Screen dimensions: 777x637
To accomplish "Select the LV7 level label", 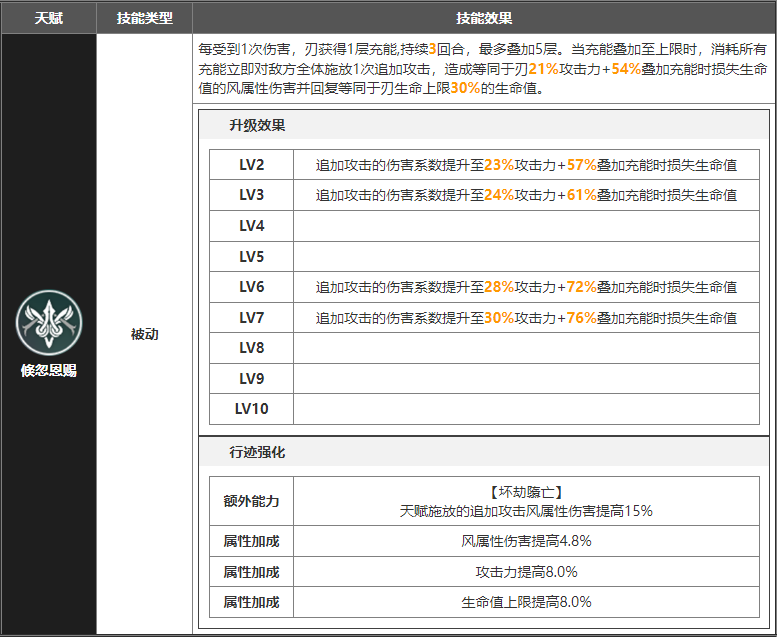I will pos(251,318).
